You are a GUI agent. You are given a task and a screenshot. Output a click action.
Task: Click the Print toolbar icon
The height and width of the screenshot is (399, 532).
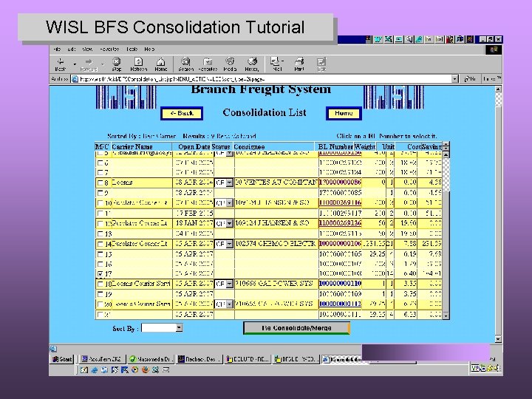pyautogui.click(x=299, y=64)
